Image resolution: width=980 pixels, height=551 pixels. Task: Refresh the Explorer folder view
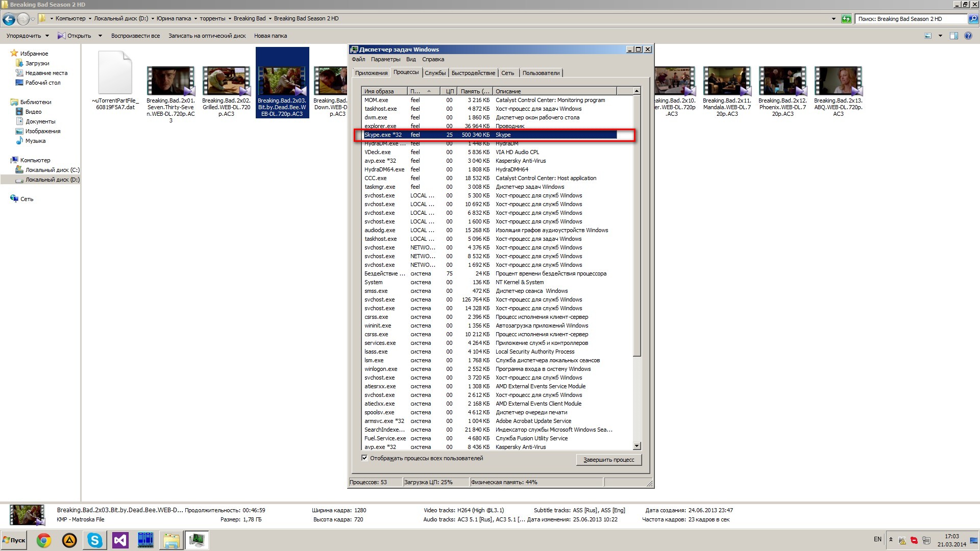(846, 19)
